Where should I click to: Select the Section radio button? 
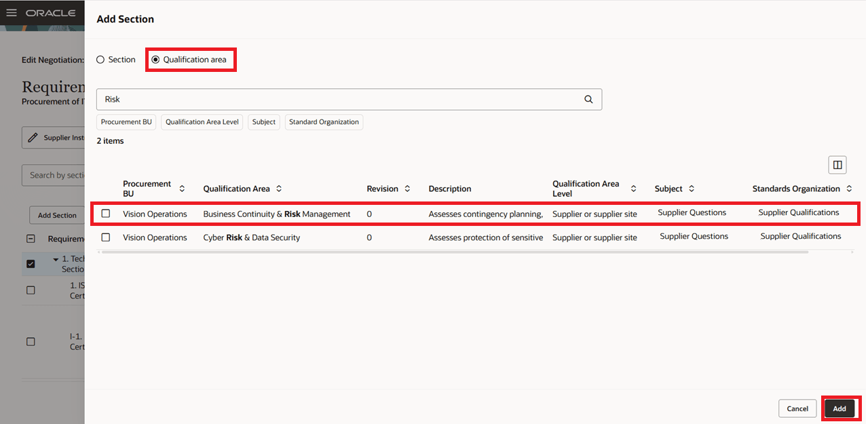pos(100,60)
